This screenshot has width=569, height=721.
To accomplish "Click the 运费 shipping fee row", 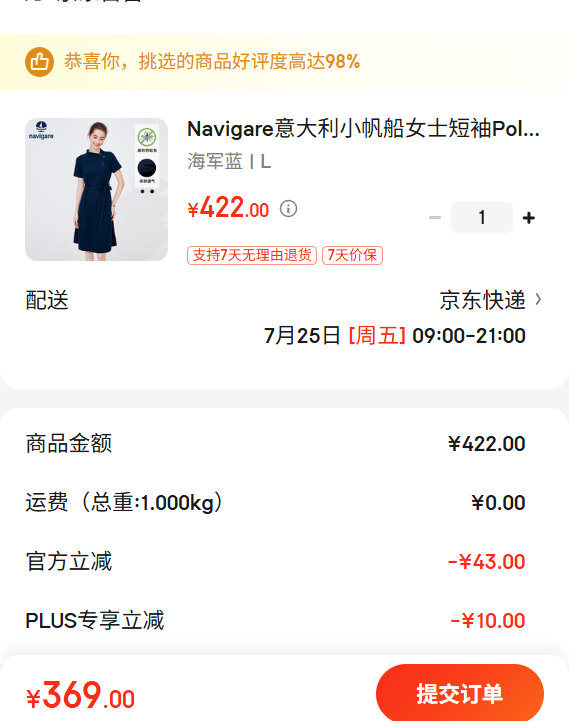I will tap(275, 503).
